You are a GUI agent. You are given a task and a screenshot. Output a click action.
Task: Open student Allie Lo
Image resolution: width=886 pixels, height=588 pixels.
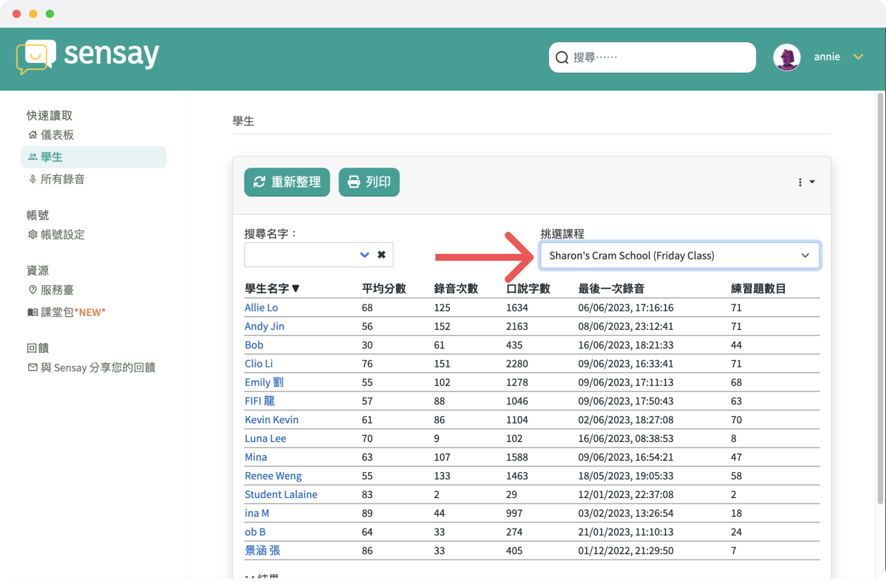(x=261, y=307)
